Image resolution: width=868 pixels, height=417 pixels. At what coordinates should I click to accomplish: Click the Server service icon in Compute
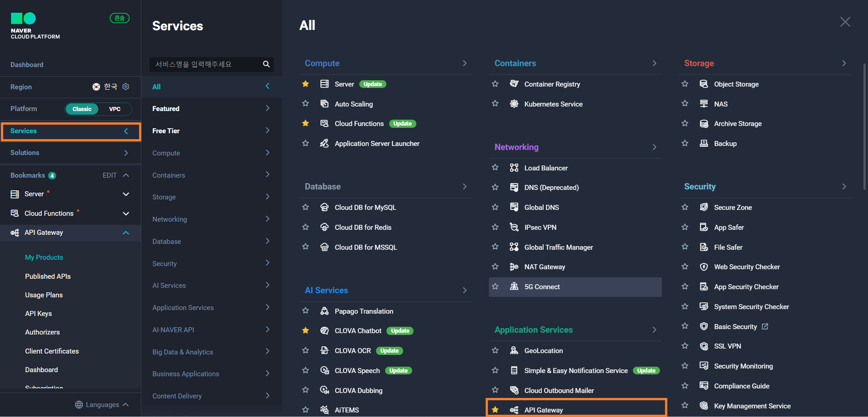[x=324, y=84]
